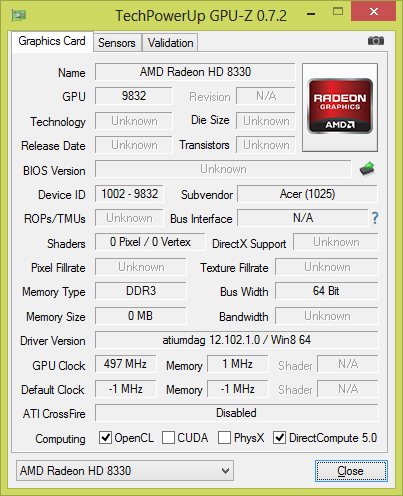The width and height of the screenshot is (403, 496).
Task: Click the Subvendor field Acer (1025)
Action: click(307, 194)
